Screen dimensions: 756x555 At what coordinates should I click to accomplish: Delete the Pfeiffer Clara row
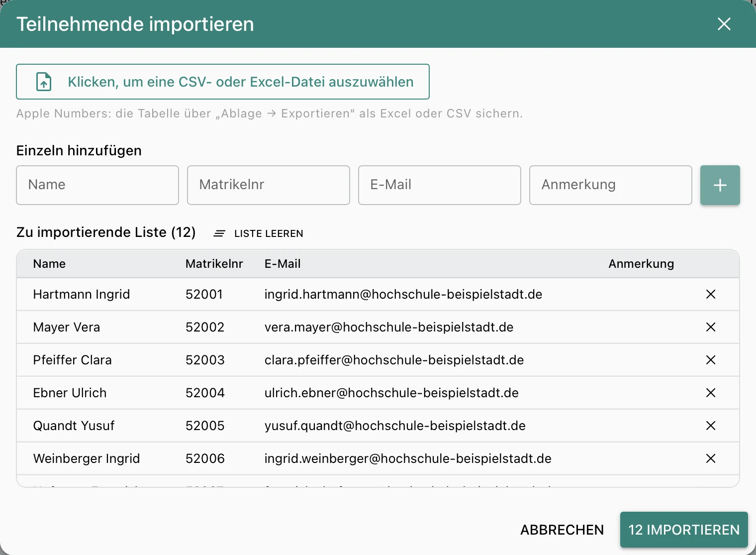[x=711, y=360]
